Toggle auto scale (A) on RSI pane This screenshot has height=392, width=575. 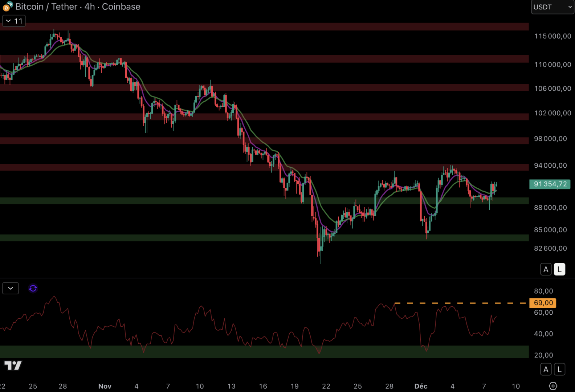(x=546, y=369)
